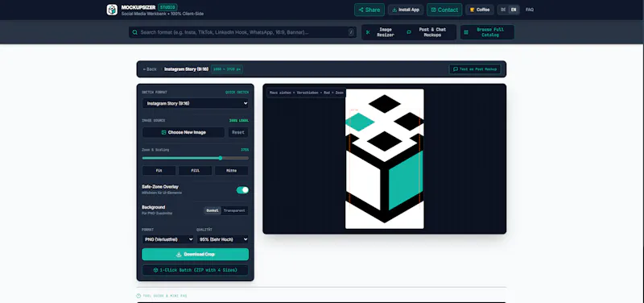Click the Instagram Story (9:16) title

(187, 69)
